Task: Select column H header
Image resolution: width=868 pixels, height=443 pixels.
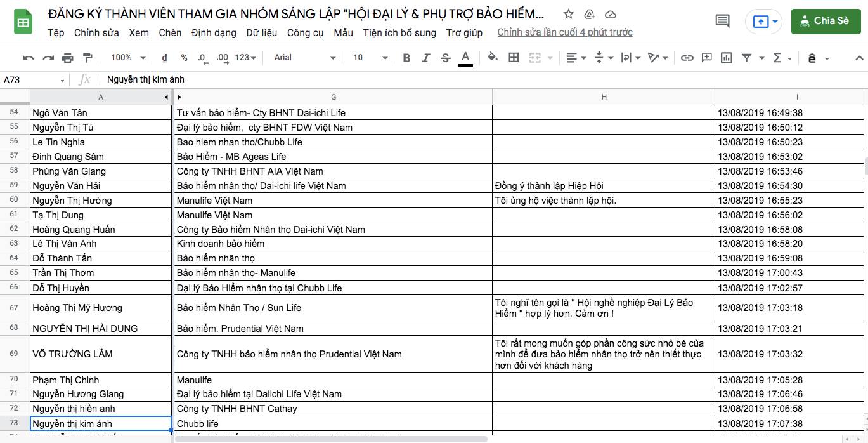Action: [x=604, y=97]
